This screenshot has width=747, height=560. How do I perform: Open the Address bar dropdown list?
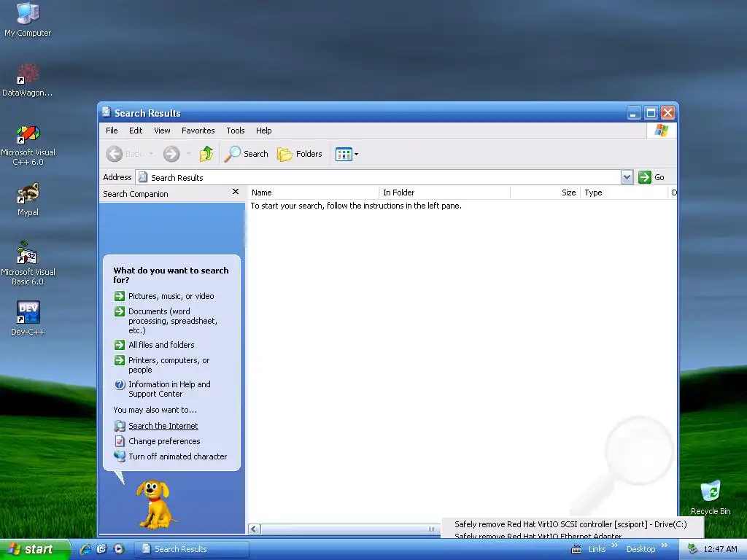(627, 177)
